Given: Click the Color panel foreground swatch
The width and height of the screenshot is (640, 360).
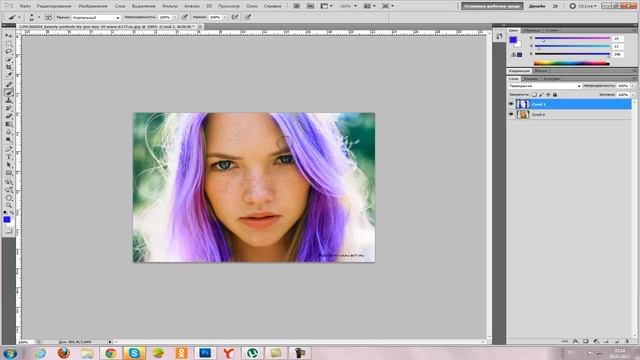Looking at the screenshot, I should click(513, 40).
